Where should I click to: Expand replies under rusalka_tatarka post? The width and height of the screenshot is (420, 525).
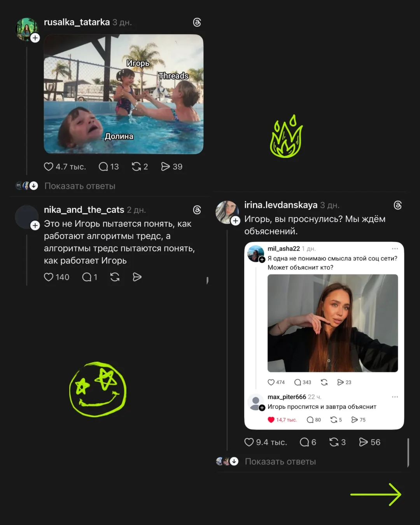[x=80, y=186]
